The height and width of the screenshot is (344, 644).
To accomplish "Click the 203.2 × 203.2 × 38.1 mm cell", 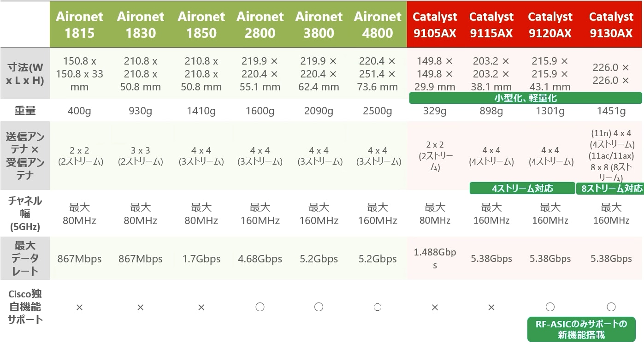I will (491, 74).
